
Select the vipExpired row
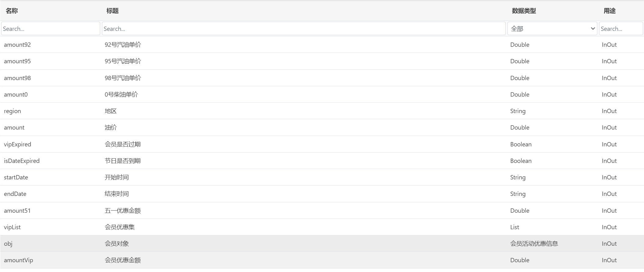pyautogui.click(x=17, y=144)
